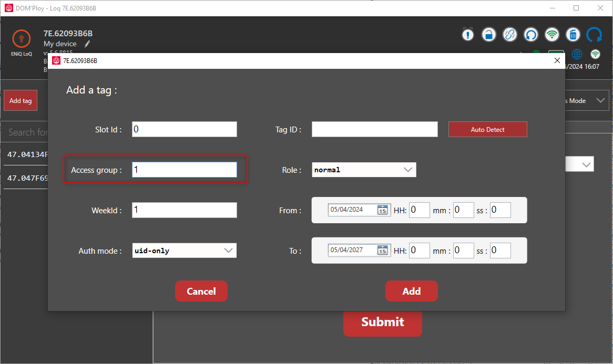Click the large green Wi-Fi icon
The height and width of the screenshot is (364, 613).
(x=552, y=35)
